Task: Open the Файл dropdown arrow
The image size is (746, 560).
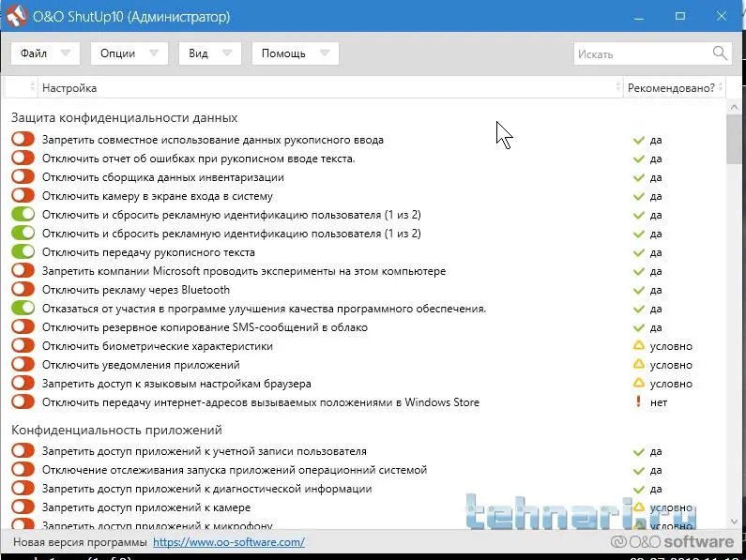Action: click(66, 53)
